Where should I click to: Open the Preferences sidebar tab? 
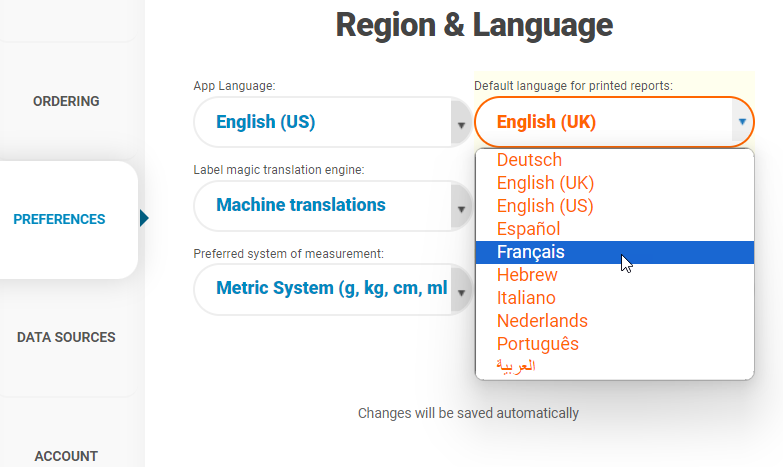(x=59, y=219)
